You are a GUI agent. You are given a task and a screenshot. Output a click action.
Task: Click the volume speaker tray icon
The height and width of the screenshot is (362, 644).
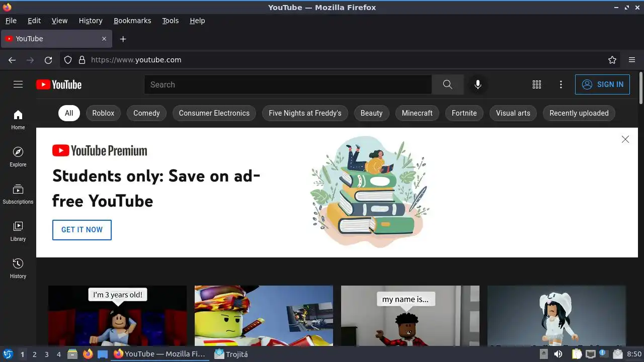(x=558, y=354)
